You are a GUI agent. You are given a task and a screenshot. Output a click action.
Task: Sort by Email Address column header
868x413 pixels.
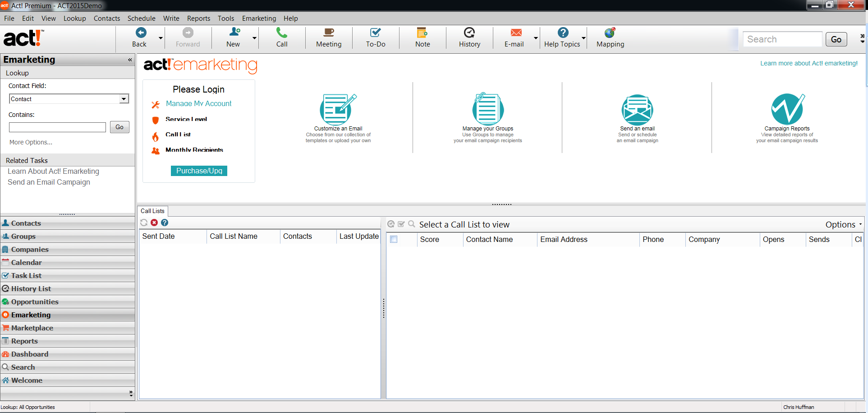(588, 239)
